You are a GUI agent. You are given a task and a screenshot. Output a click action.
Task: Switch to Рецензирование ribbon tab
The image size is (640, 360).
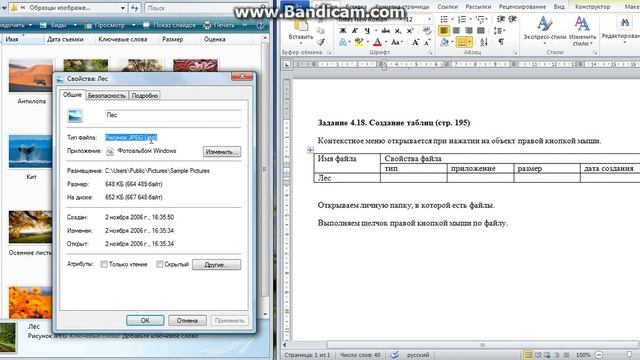coord(522,7)
